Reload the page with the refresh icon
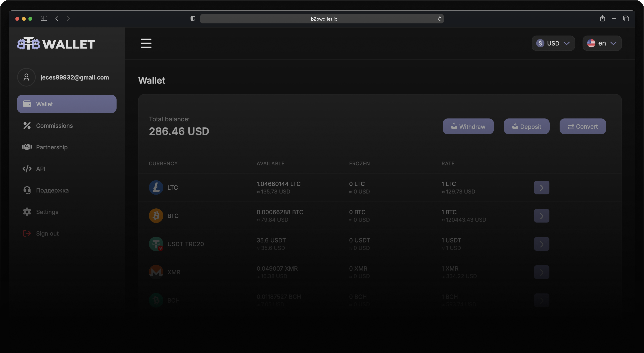644x353 pixels. pyautogui.click(x=439, y=19)
